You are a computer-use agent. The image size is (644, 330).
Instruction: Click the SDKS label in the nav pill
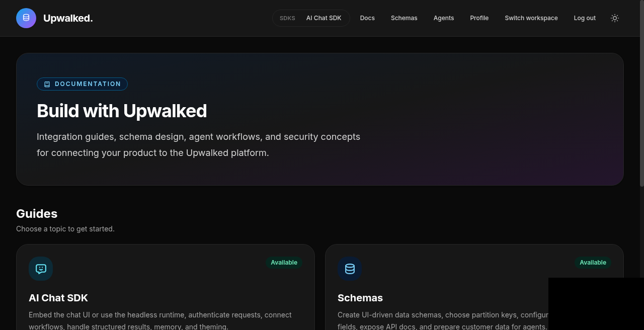point(287,18)
